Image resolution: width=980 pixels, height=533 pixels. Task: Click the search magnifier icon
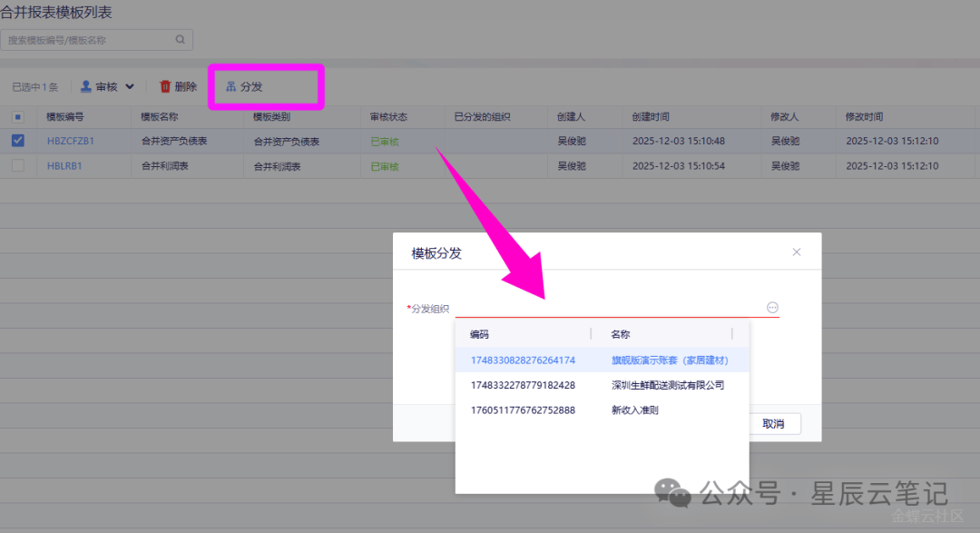click(x=180, y=40)
